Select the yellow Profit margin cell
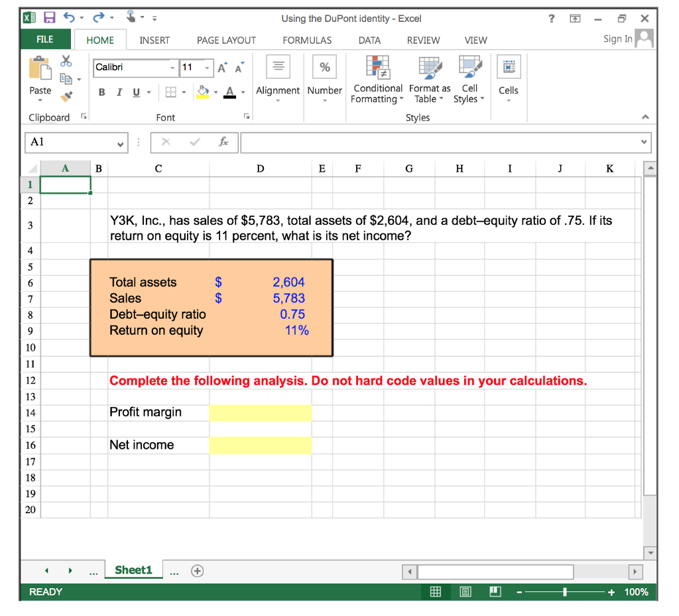The height and width of the screenshot is (616, 679). [261, 412]
